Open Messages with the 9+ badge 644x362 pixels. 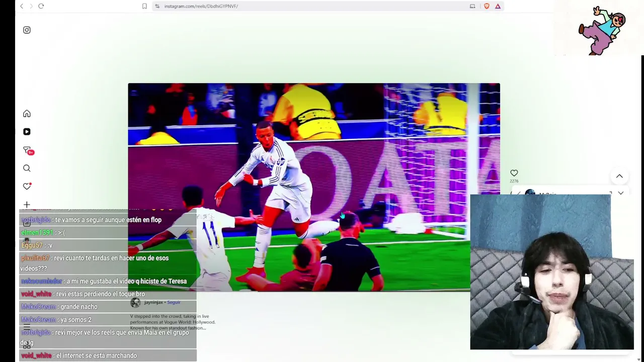pyautogui.click(x=28, y=150)
